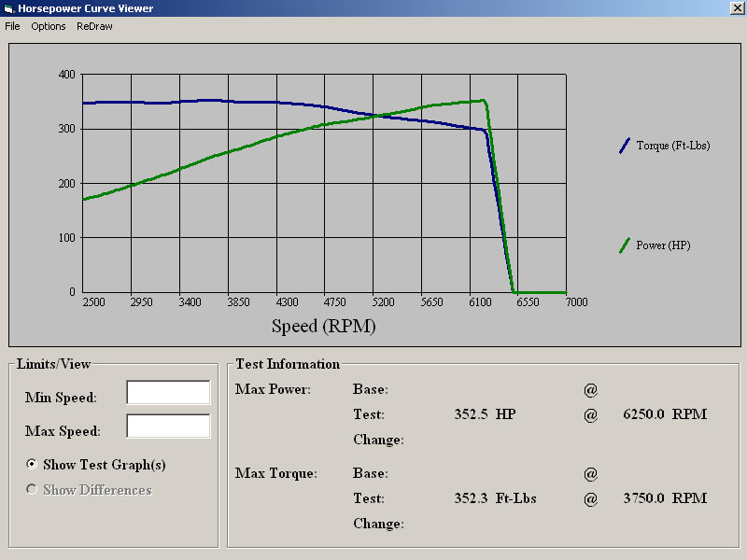747x560 pixels.
Task: Click the green Power legend line swatch
Action: point(625,245)
